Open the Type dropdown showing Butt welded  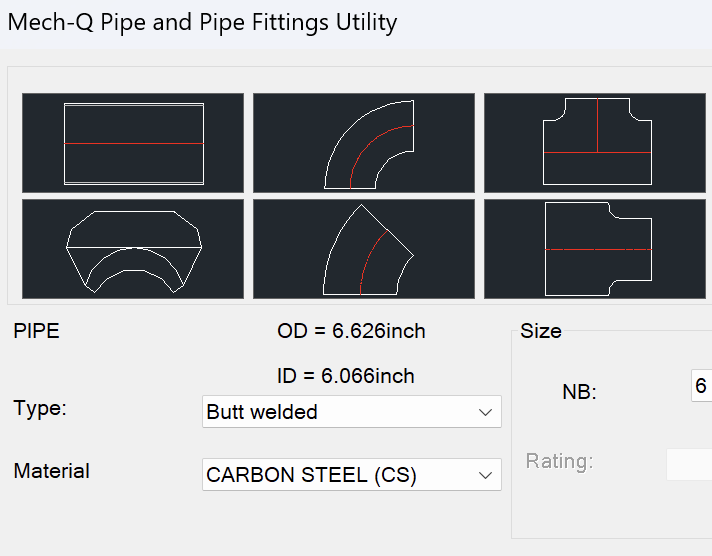(x=340, y=412)
